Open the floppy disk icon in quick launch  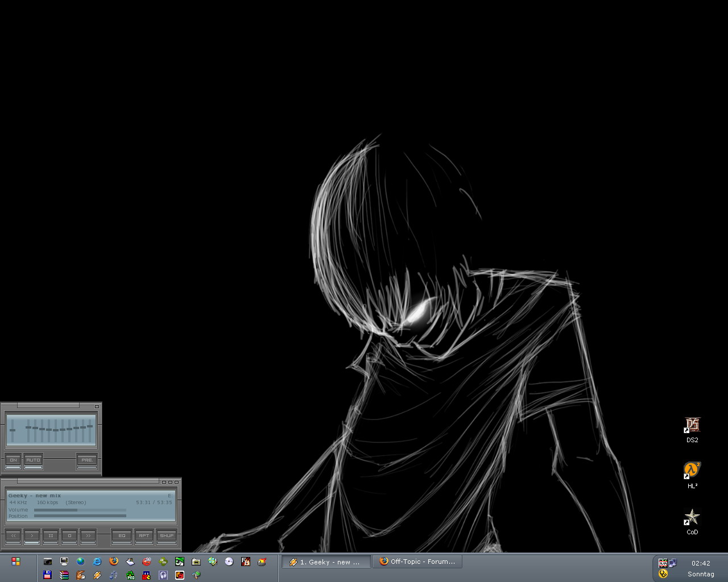pyautogui.click(x=48, y=575)
